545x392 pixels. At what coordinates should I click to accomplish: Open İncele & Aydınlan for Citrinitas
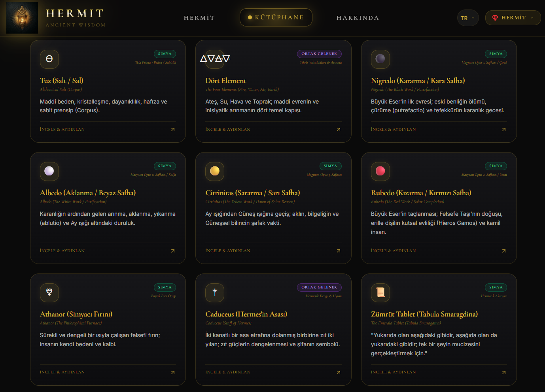[x=228, y=251]
